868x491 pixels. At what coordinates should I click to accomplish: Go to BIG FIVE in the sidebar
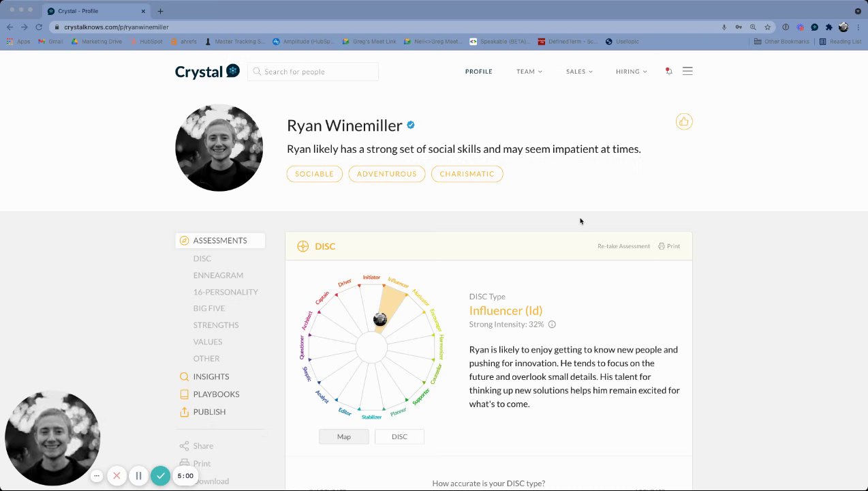[x=209, y=308]
